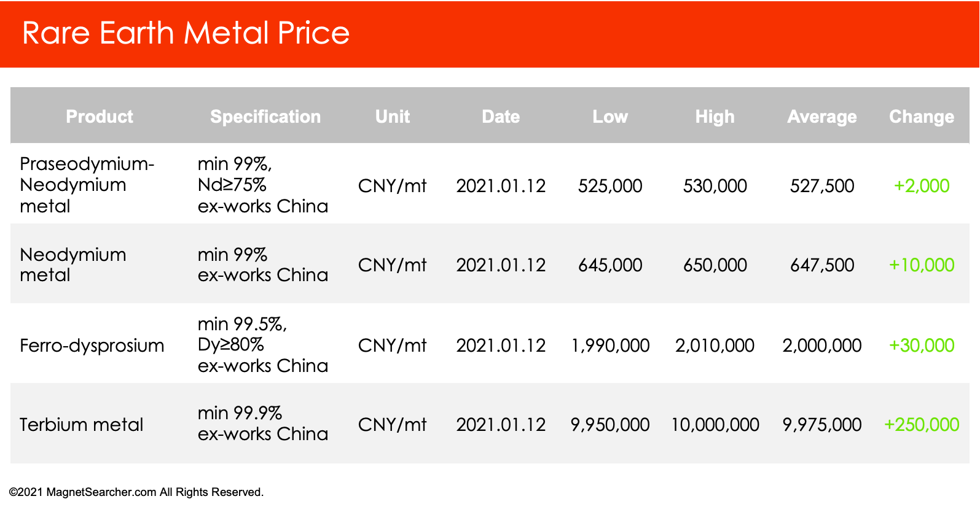Click the +250,000 change value
980x515 pixels.
point(922,425)
